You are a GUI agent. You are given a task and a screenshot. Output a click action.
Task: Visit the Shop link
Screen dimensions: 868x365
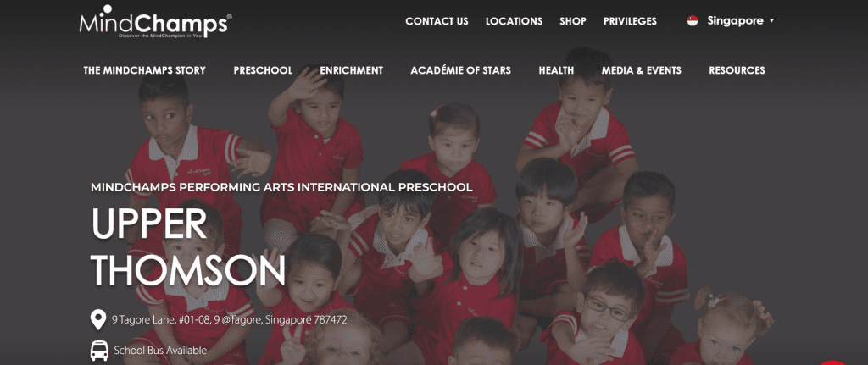click(572, 21)
